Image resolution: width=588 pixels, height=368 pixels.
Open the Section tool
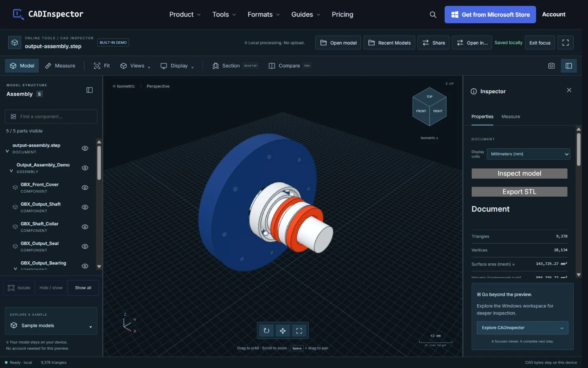point(235,66)
